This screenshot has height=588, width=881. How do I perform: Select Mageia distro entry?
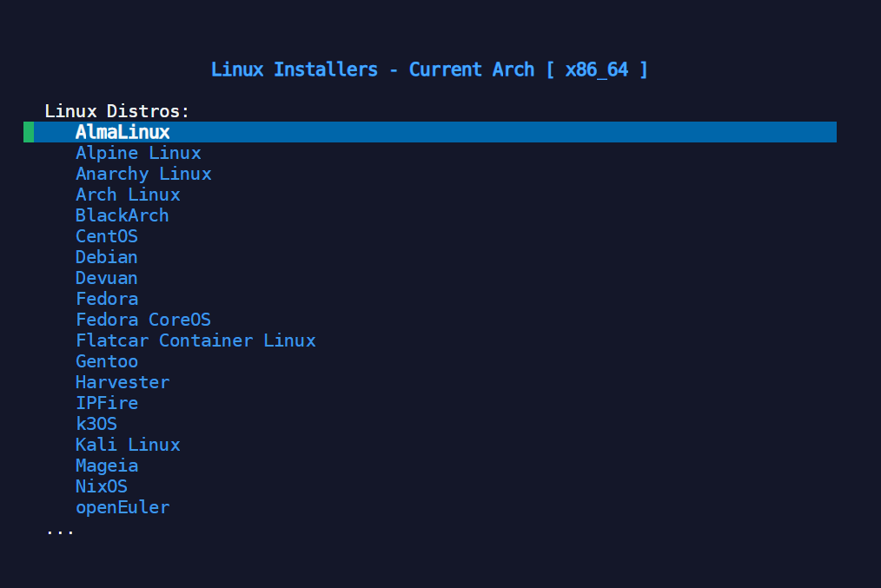pyautogui.click(x=106, y=466)
